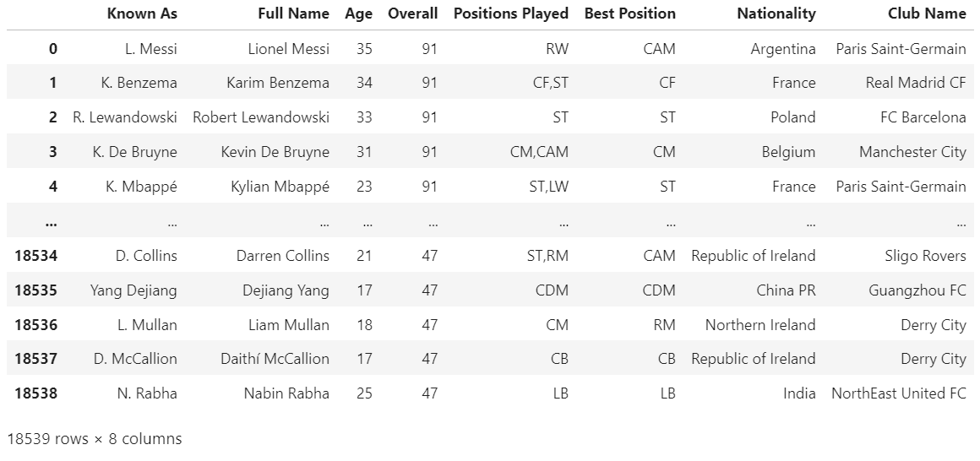Viewport: 980px width, 461px height.
Task: Click the "FC Barcelona" club cell
Action: pyautogui.click(x=923, y=117)
